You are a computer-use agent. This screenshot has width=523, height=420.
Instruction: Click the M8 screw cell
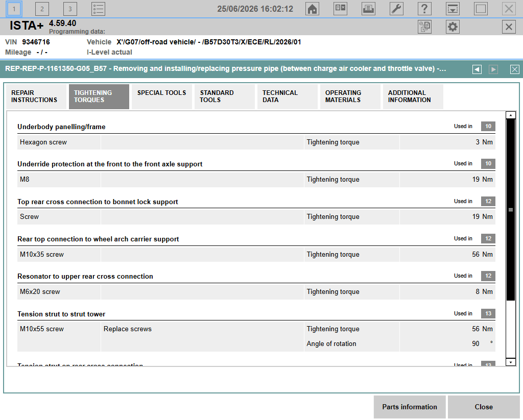[59, 180]
